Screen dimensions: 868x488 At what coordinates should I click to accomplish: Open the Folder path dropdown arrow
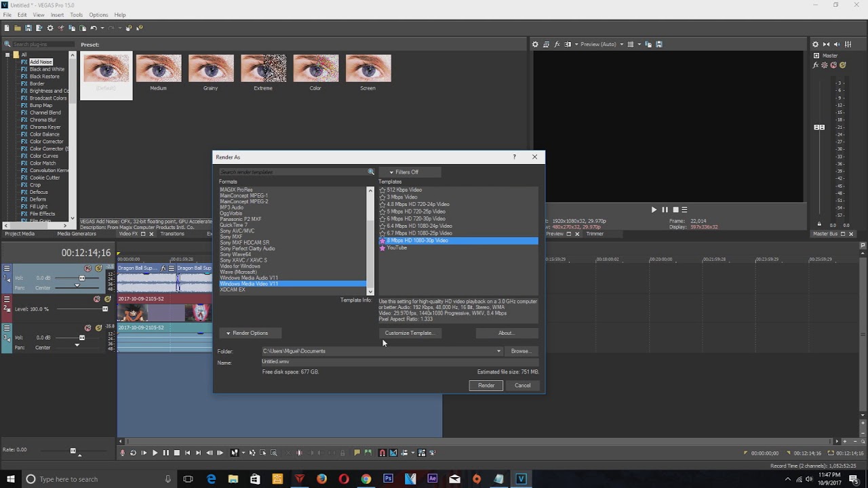click(498, 351)
